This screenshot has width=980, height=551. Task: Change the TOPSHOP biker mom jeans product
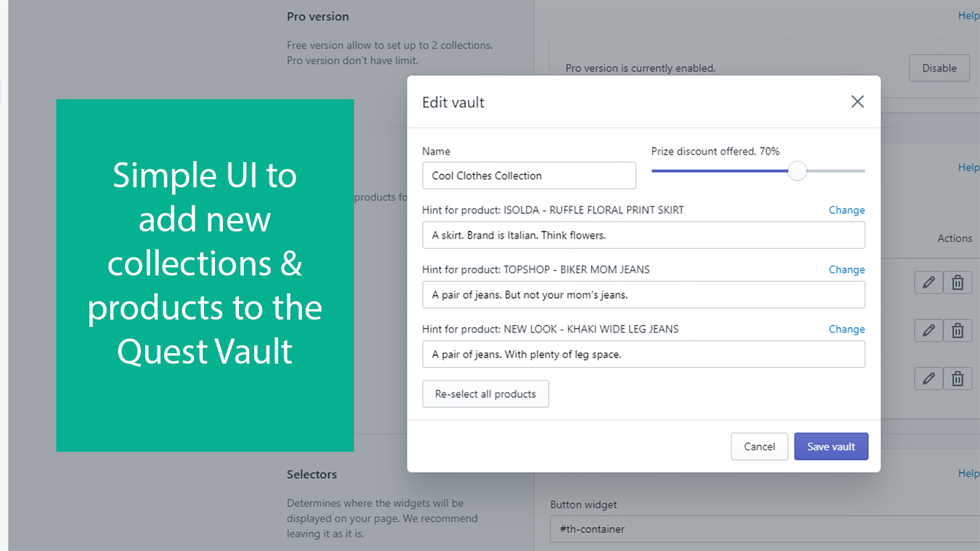pyautogui.click(x=846, y=269)
